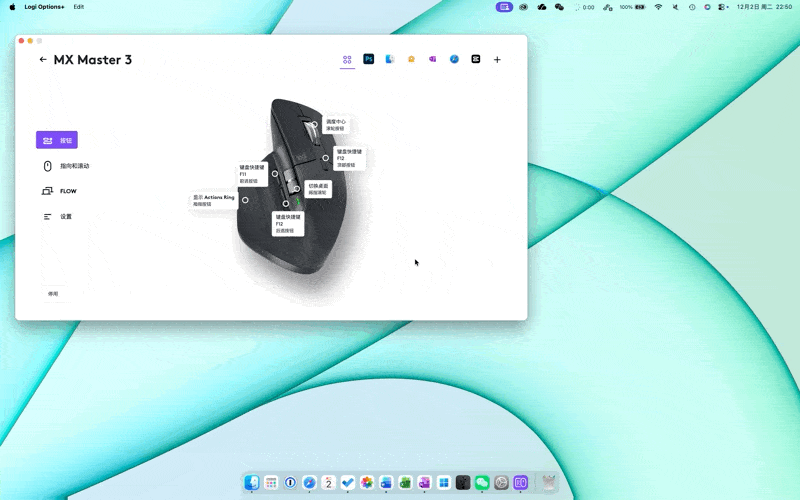
Task: Open the 按键 (Buttons) tab in sidebar
Action: [57, 141]
